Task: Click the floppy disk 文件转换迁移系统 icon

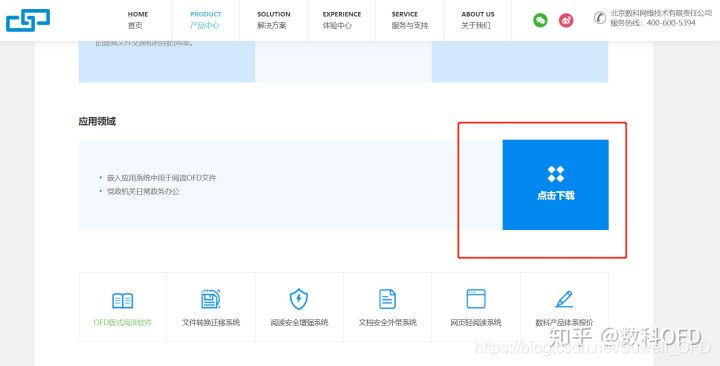Action: [211, 299]
